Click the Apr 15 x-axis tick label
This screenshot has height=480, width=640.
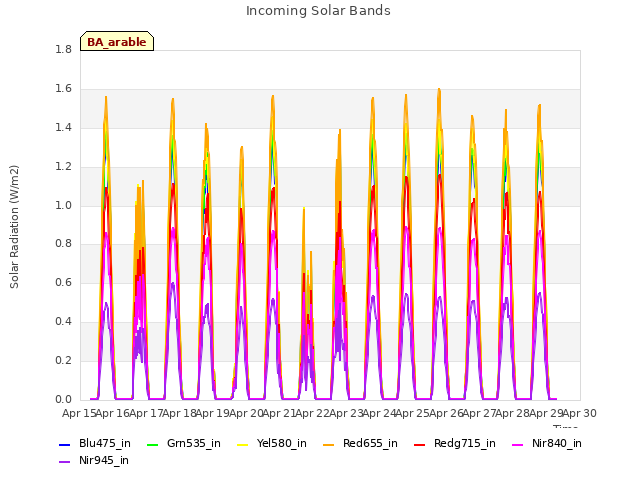(x=79, y=413)
